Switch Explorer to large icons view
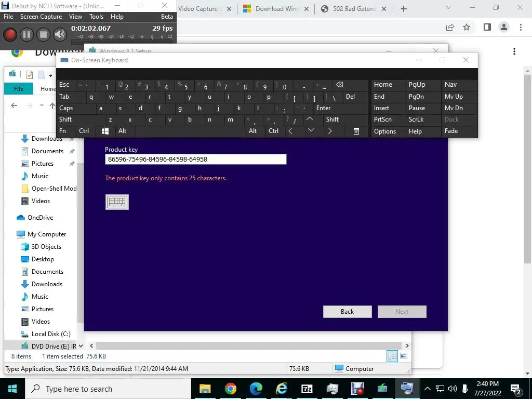The image size is (532, 399). [x=403, y=356]
